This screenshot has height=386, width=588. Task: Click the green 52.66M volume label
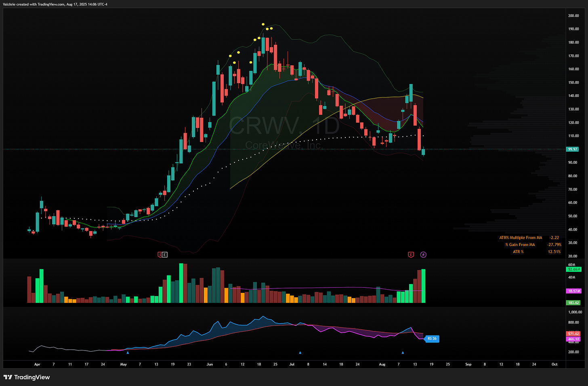tap(574, 269)
